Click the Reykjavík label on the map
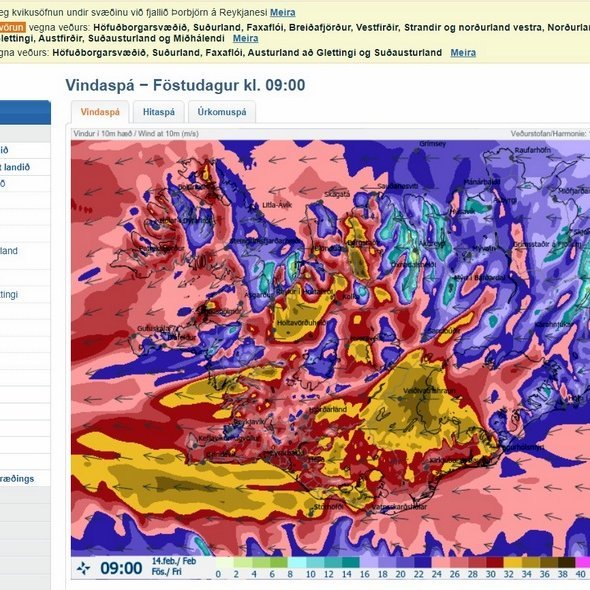This screenshot has height=590, width=590. tap(248, 422)
